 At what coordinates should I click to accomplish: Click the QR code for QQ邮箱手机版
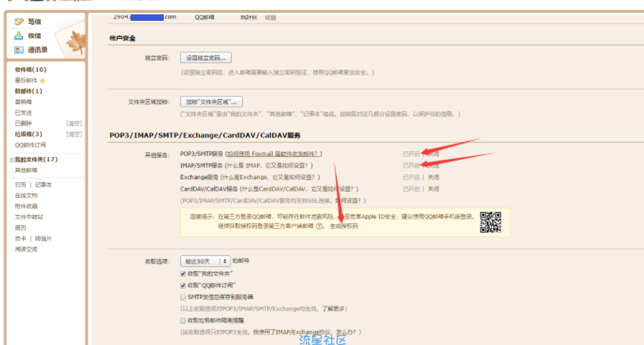point(490,222)
